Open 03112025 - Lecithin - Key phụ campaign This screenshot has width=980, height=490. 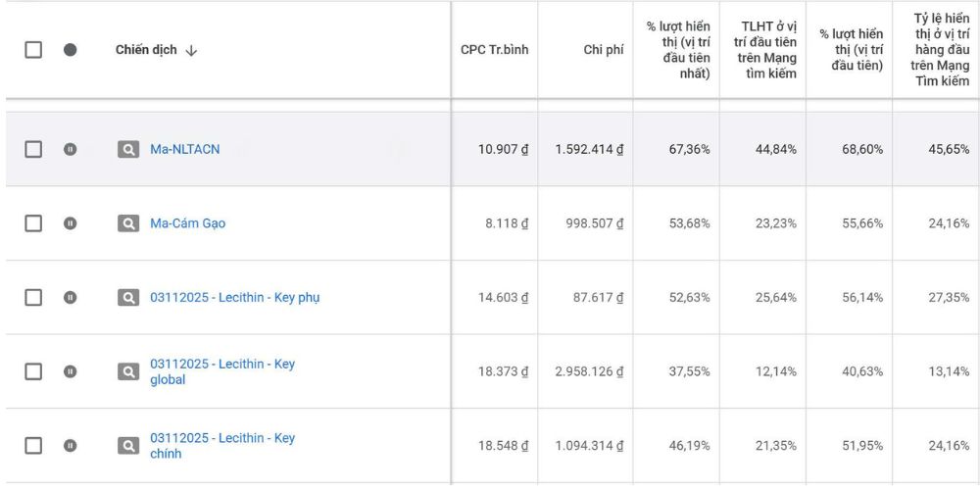[234, 298]
